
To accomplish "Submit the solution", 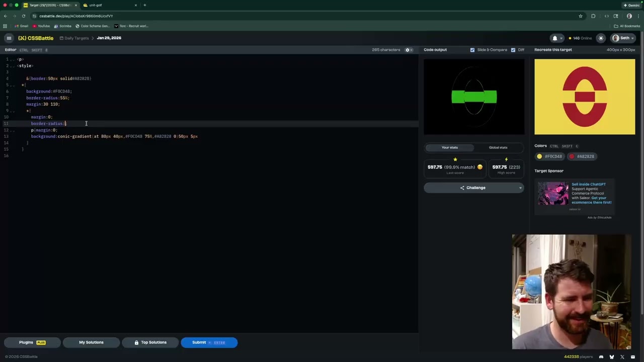I will pos(209,342).
